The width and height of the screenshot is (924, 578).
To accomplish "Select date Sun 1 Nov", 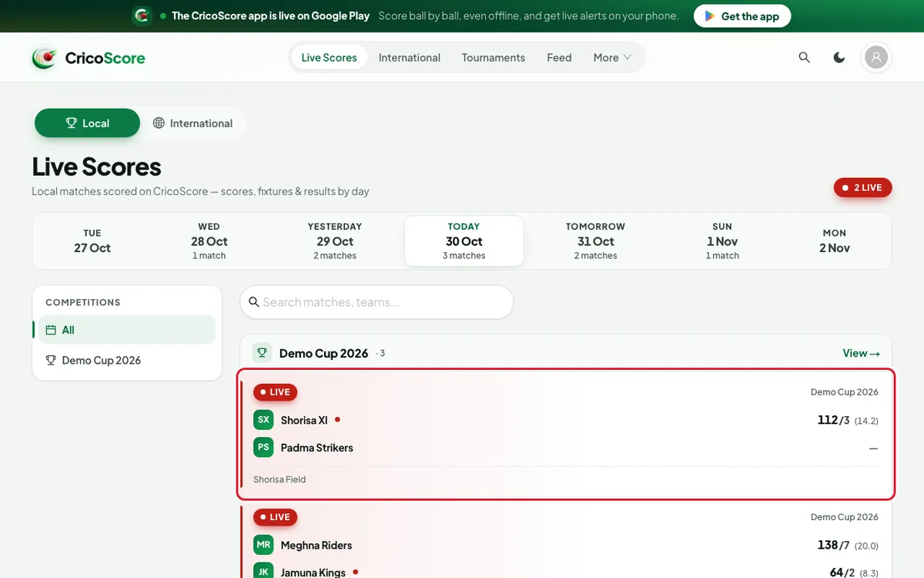I will click(x=722, y=241).
